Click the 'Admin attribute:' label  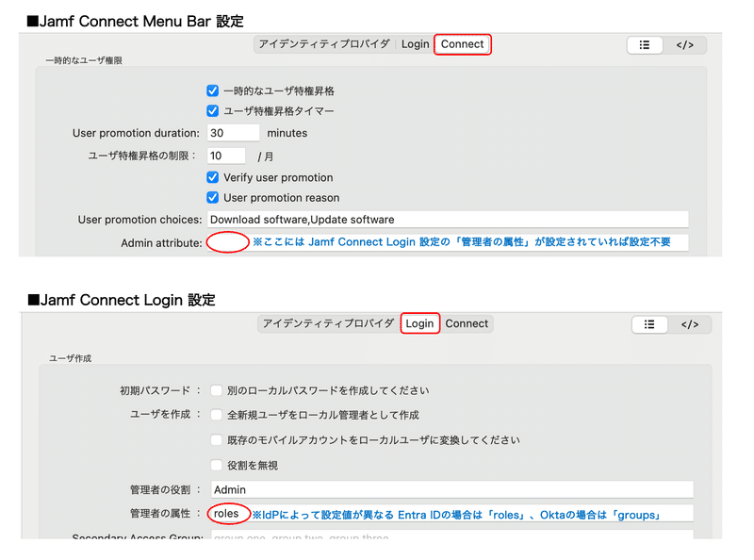point(161,243)
